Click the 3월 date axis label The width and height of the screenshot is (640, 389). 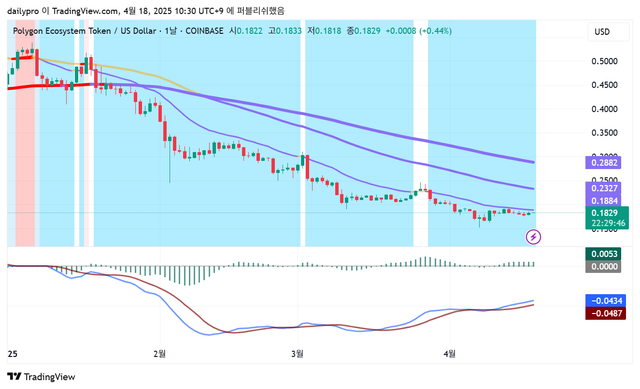click(x=297, y=353)
